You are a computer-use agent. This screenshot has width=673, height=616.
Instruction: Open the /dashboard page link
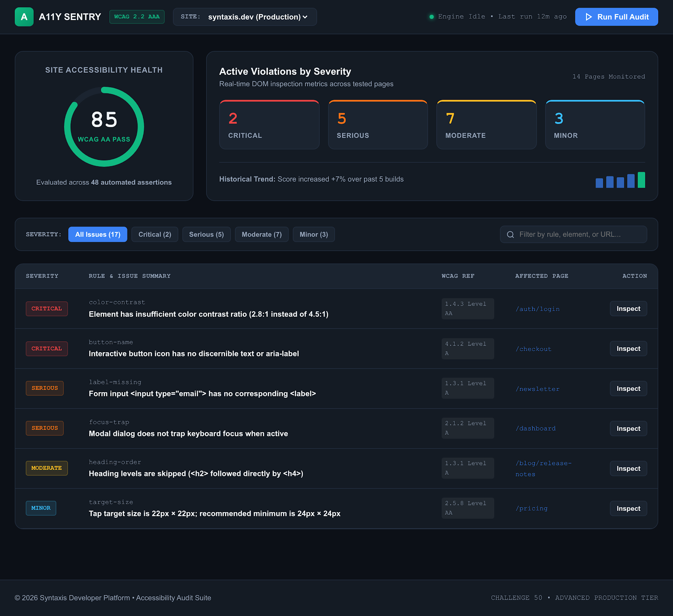(x=535, y=429)
